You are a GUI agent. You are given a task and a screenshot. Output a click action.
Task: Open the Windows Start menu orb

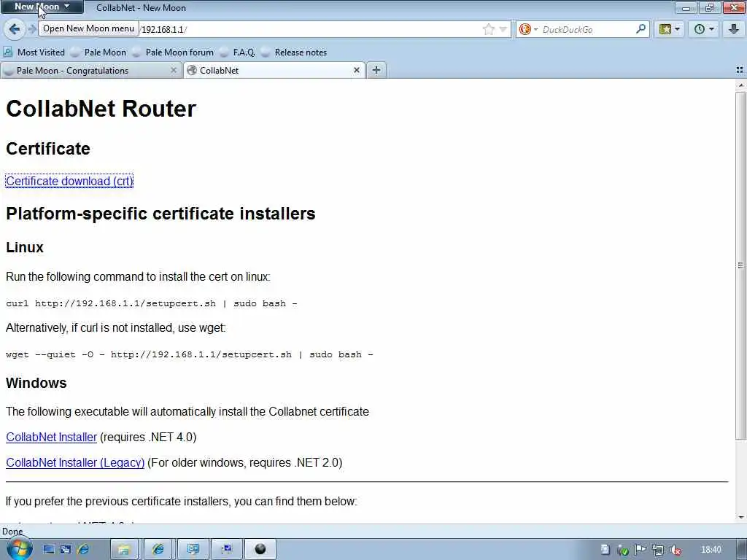19,550
